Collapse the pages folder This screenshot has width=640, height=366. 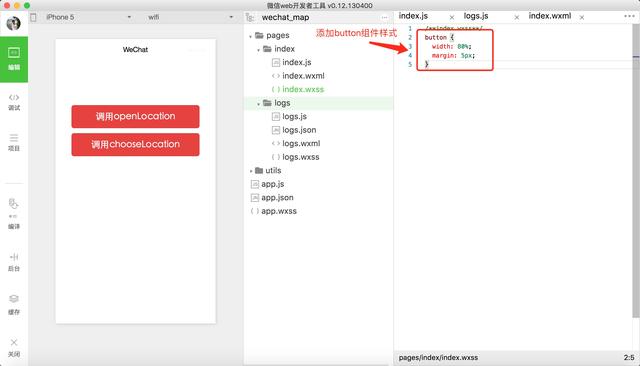tap(251, 36)
